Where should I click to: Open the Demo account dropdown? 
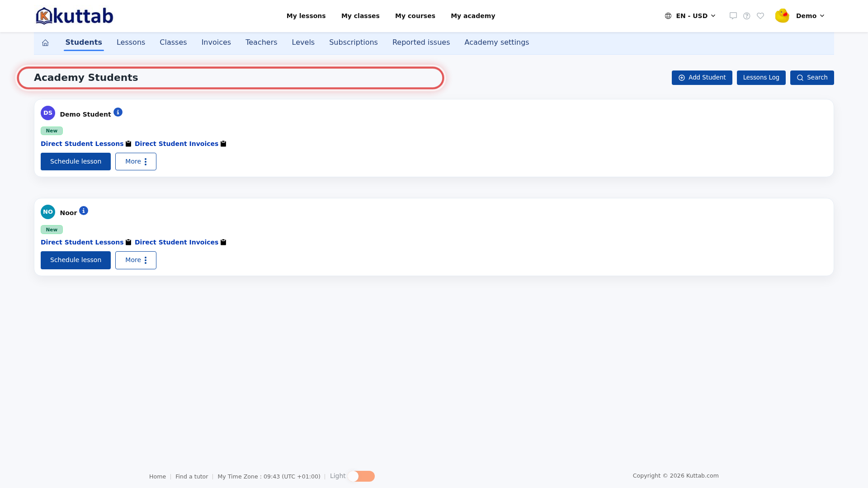pos(810,16)
